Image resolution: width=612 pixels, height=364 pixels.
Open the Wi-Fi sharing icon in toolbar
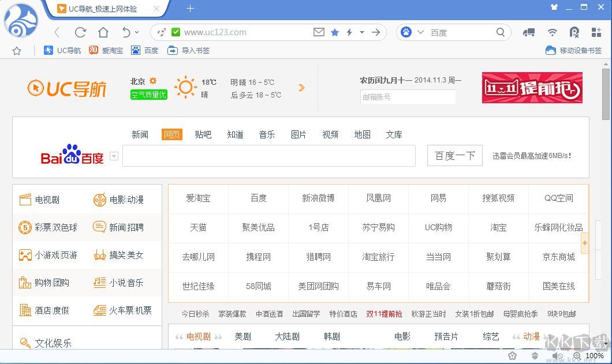tap(551, 32)
